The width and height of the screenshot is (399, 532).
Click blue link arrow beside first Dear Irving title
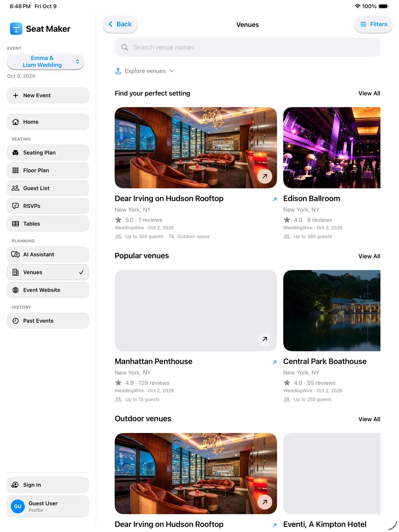275,199
